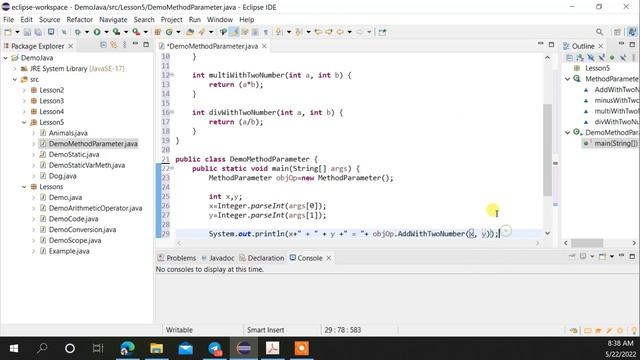
Task: Open the Window menu
Action: click(220, 20)
